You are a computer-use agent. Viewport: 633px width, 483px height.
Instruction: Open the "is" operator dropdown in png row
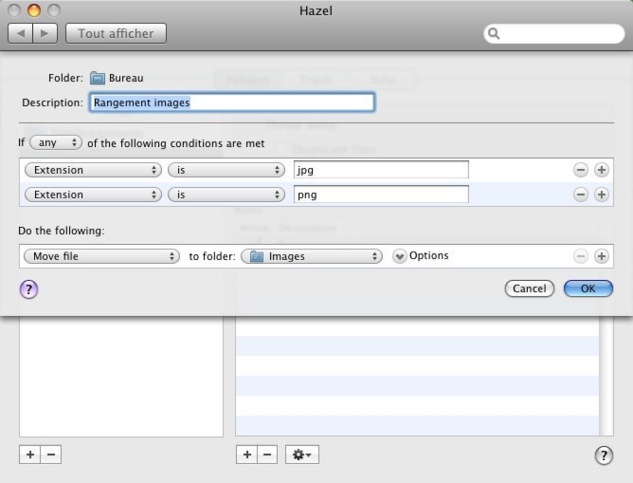(226, 195)
